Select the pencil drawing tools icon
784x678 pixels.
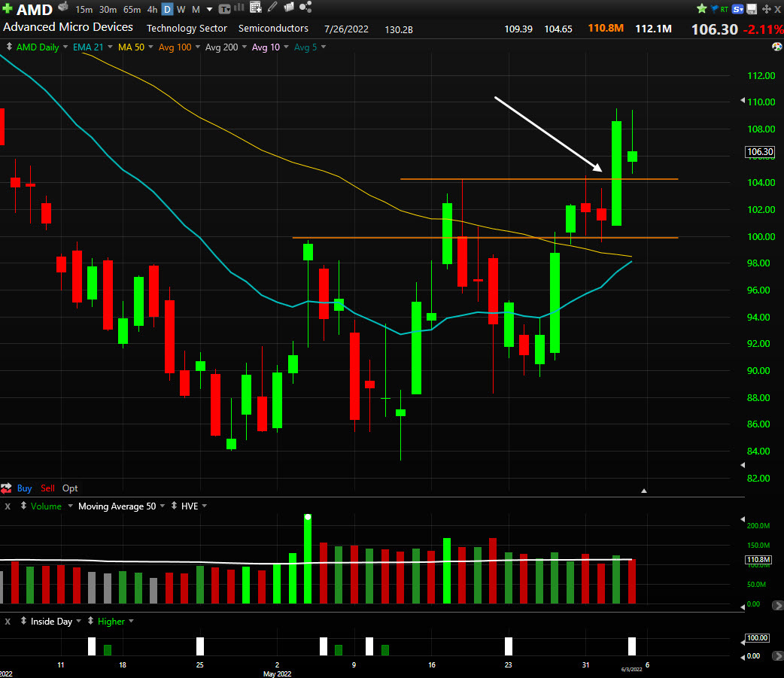(272, 7)
